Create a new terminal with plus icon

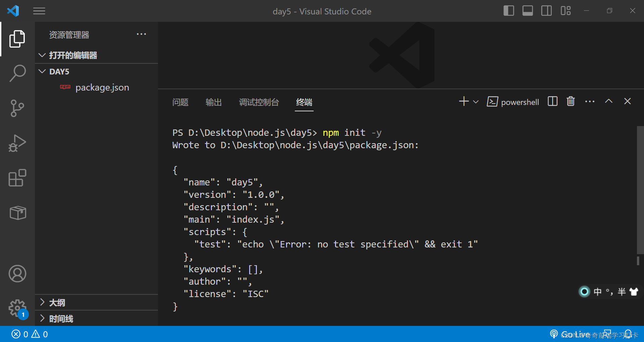463,101
